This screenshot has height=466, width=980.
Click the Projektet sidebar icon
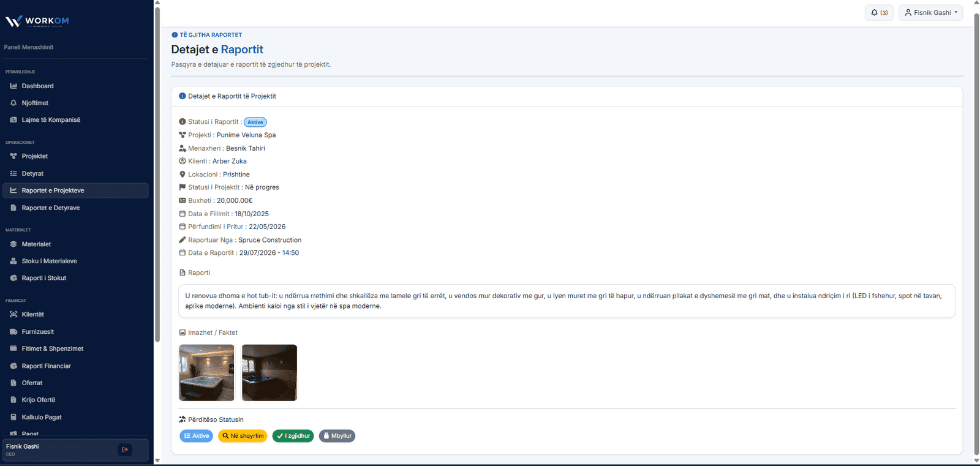click(13, 156)
